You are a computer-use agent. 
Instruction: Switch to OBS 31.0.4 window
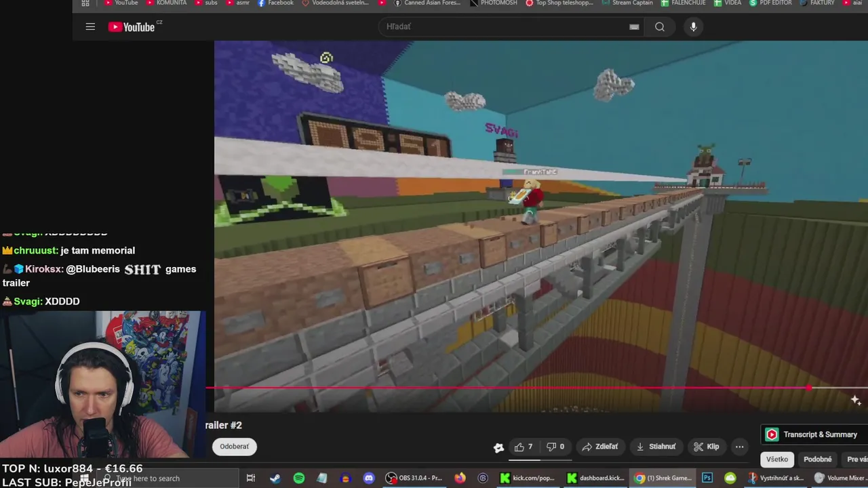pos(414,478)
